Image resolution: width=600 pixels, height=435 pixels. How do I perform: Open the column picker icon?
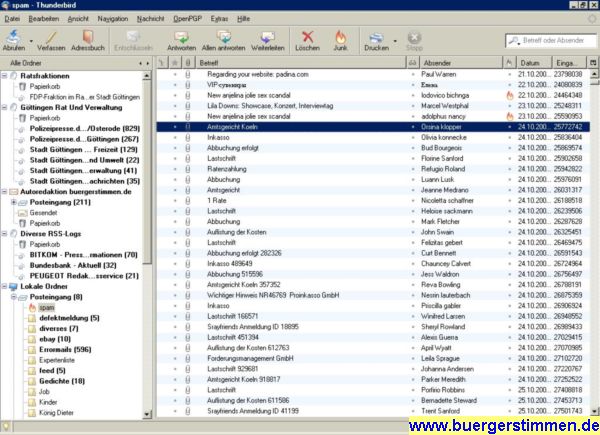593,63
